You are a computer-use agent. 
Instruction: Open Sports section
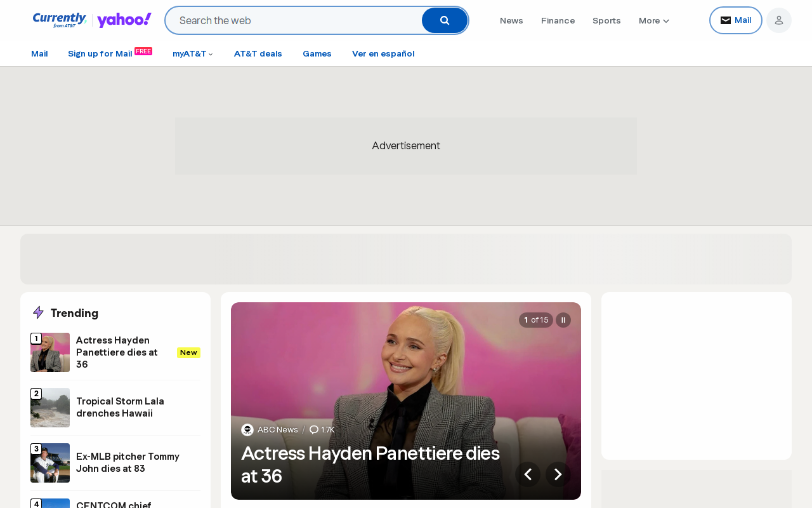coord(606,20)
